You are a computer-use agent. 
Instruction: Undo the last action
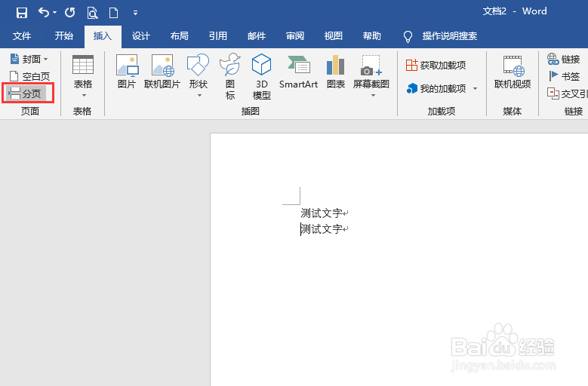coord(44,13)
